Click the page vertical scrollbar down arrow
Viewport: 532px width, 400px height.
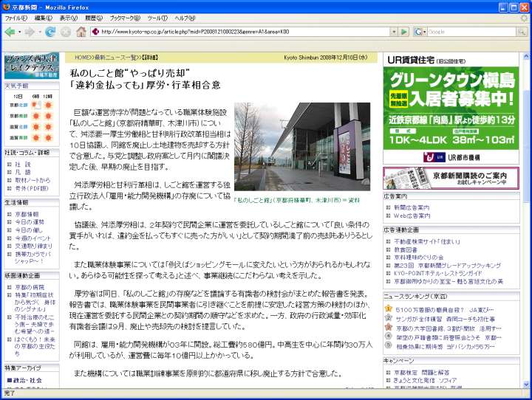coord(526,383)
